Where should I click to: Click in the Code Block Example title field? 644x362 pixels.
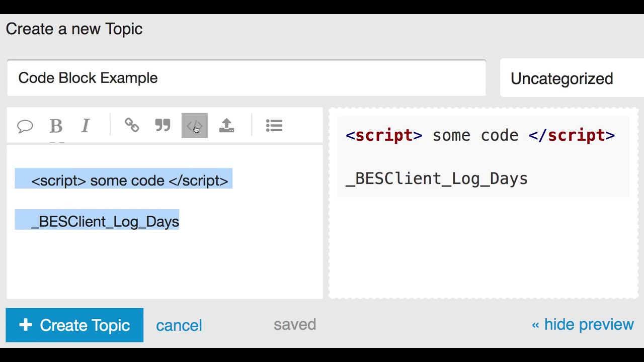click(246, 78)
